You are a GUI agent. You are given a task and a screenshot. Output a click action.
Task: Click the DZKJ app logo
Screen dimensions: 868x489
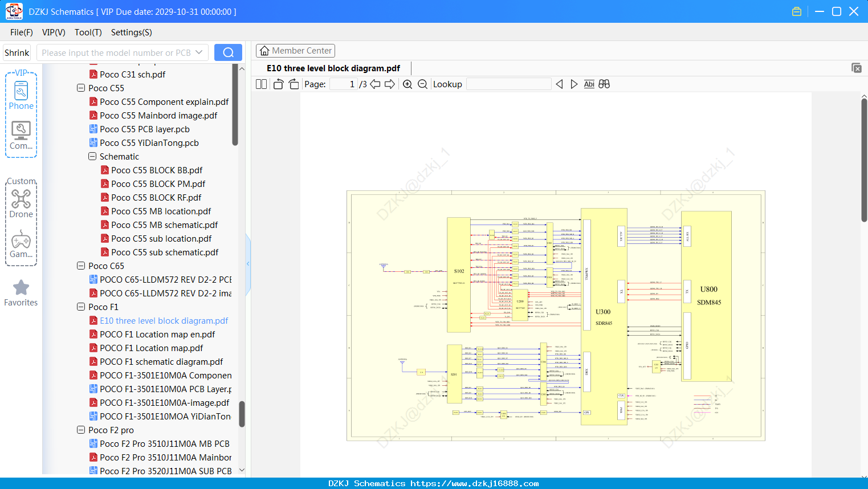tap(14, 11)
